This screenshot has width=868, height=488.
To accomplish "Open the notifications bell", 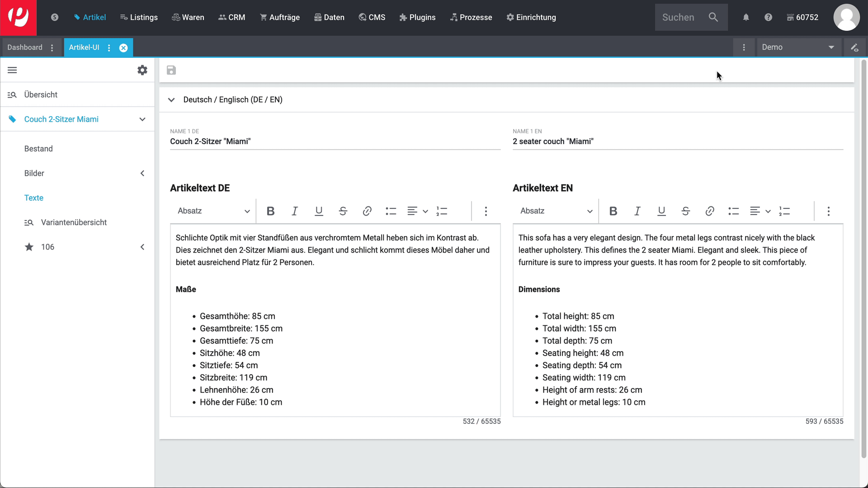I will [x=746, y=17].
